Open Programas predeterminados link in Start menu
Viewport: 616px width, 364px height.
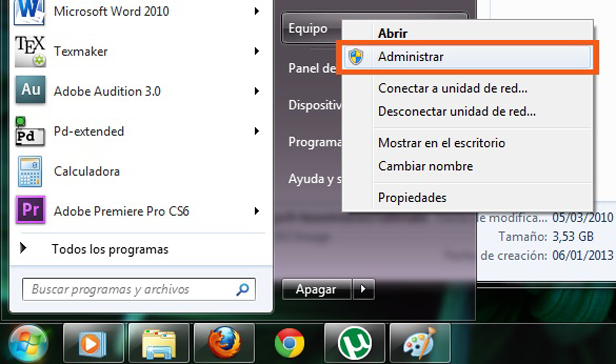tap(315, 142)
